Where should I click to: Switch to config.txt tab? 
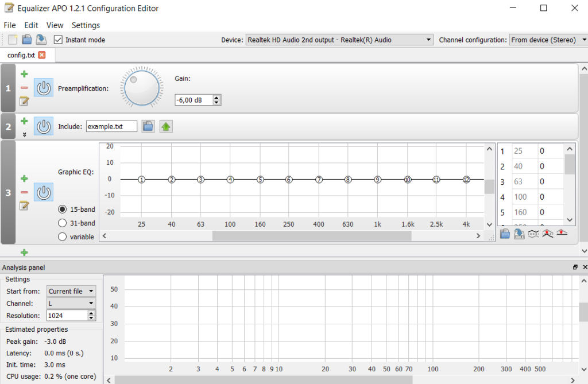pyautogui.click(x=21, y=55)
